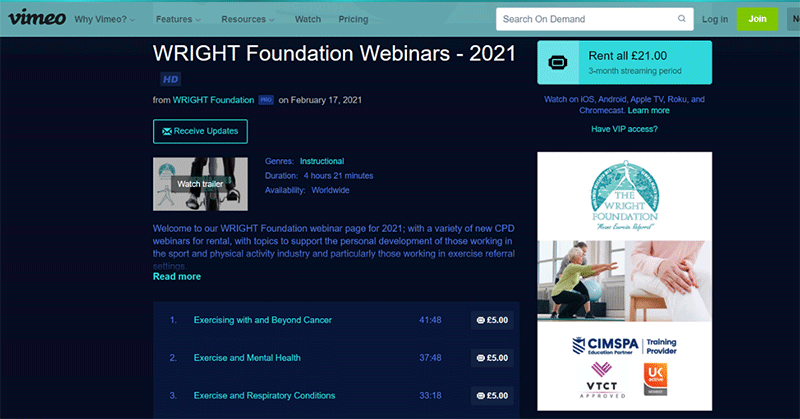This screenshot has height=419, width=800.
Task: Click the 4 hours 21 minutes duration value
Action: pyautogui.click(x=338, y=176)
